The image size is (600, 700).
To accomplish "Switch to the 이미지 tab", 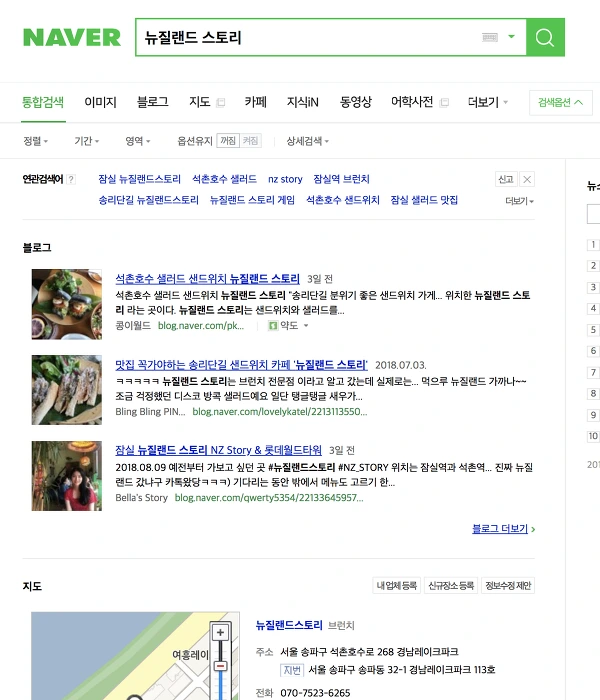I will [x=100, y=102].
